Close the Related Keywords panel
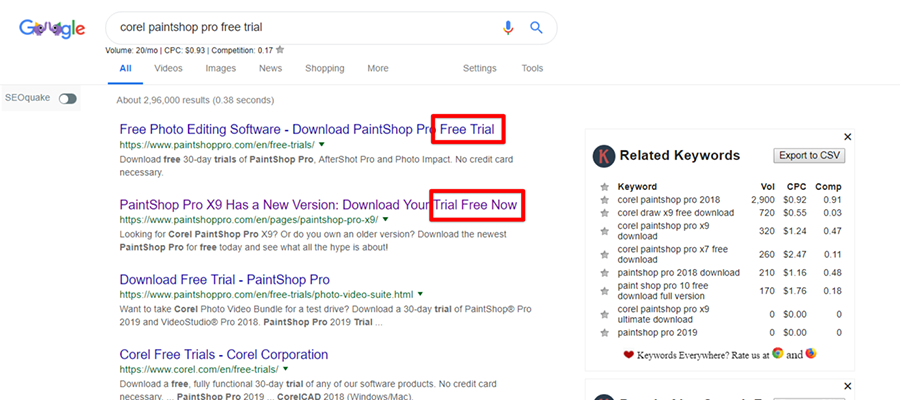 pos(847,136)
